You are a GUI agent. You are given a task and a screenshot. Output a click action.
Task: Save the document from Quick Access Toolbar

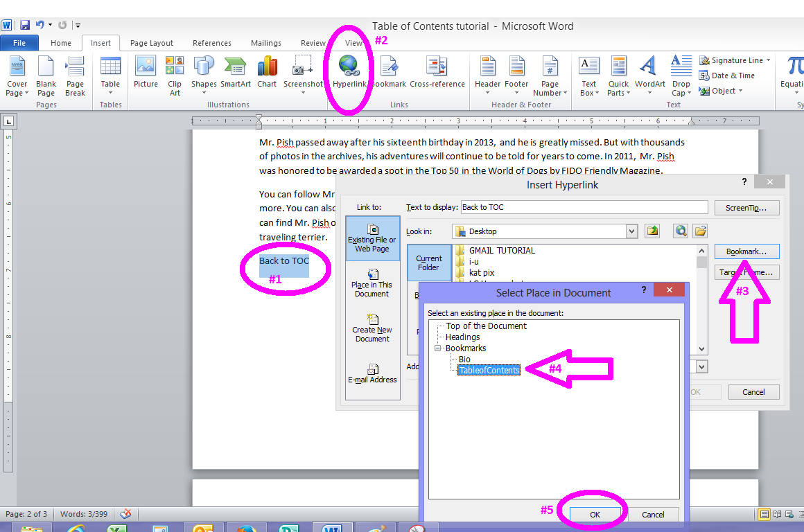25,25
